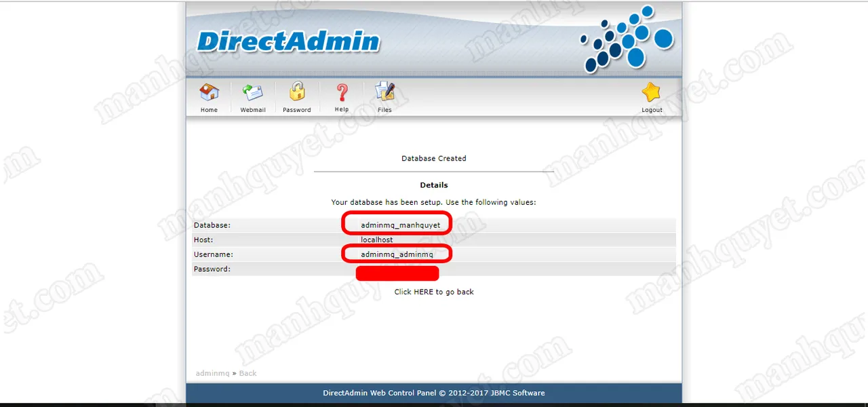Click the Logout text link

(x=652, y=110)
